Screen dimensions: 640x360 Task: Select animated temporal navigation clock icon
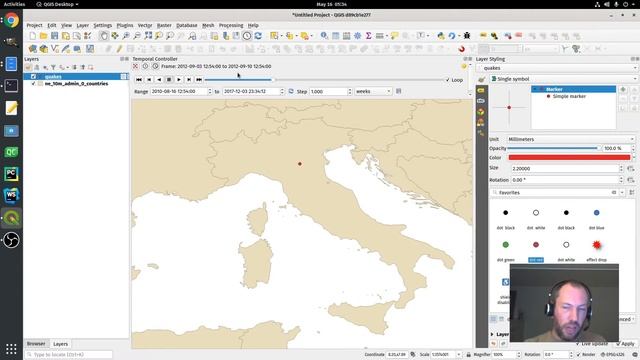click(x=155, y=66)
